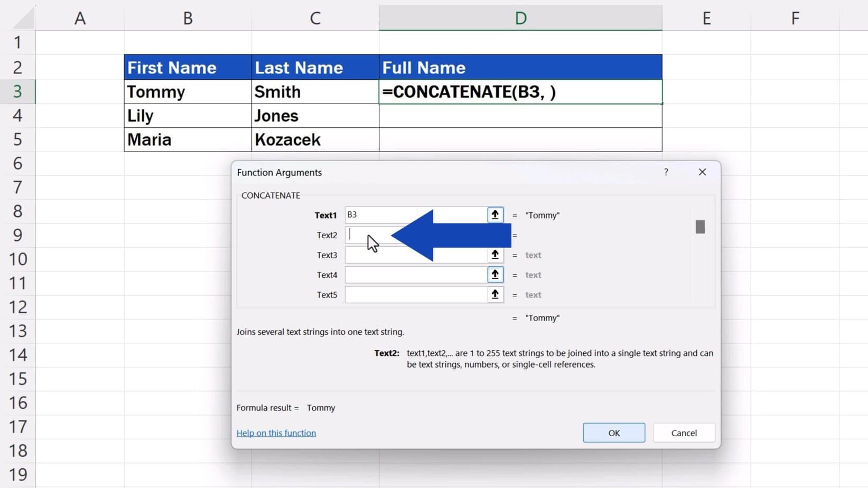Click the Full Name header cell

click(x=520, y=67)
